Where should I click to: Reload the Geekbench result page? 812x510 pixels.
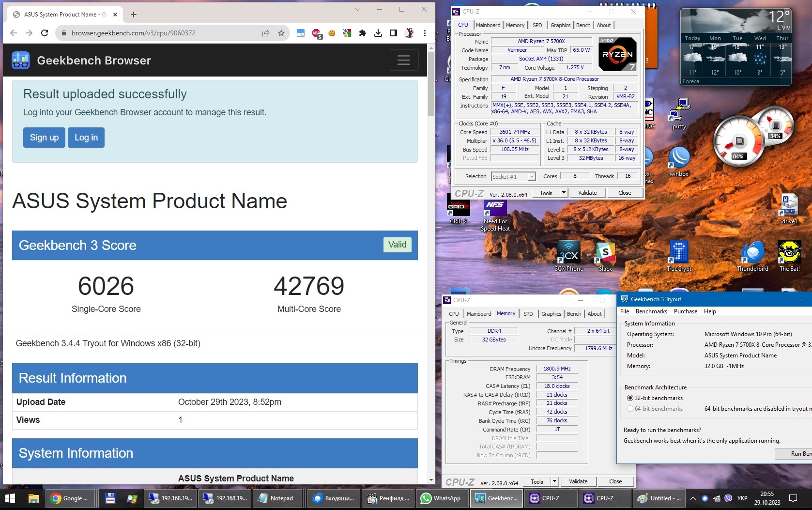[45, 33]
